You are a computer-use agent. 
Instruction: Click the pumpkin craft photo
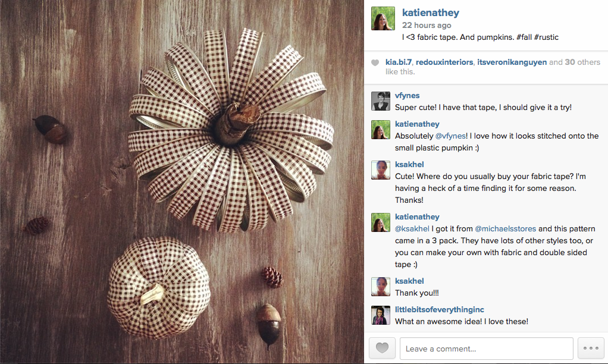point(182,182)
